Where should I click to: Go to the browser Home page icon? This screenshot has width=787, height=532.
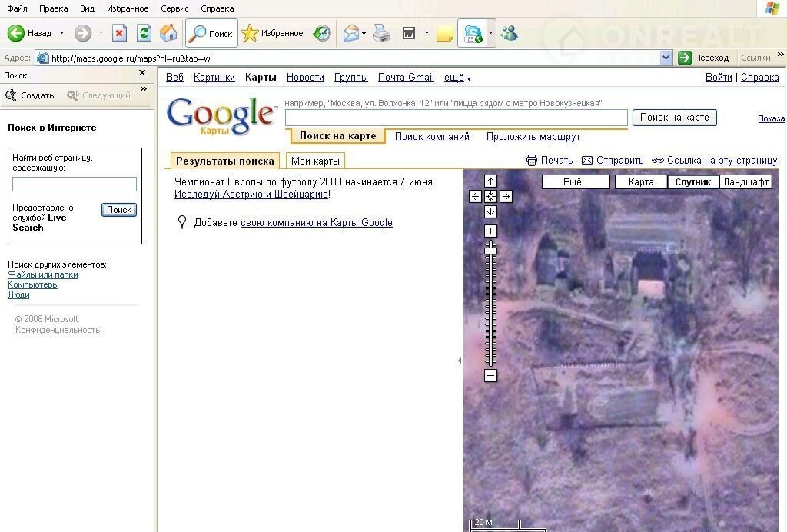click(x=168, y=33)
